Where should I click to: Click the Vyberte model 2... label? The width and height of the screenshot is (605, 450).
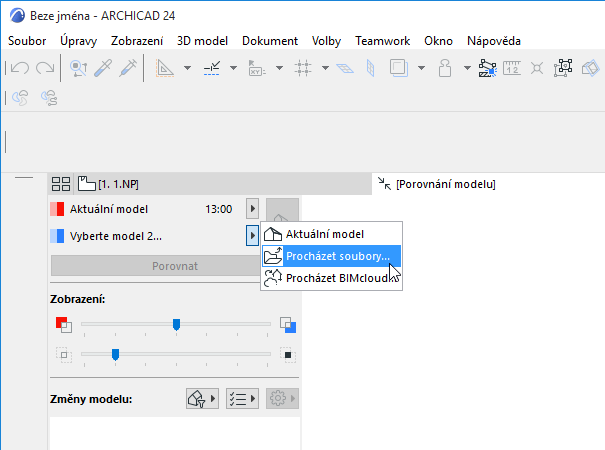[116, 236]
